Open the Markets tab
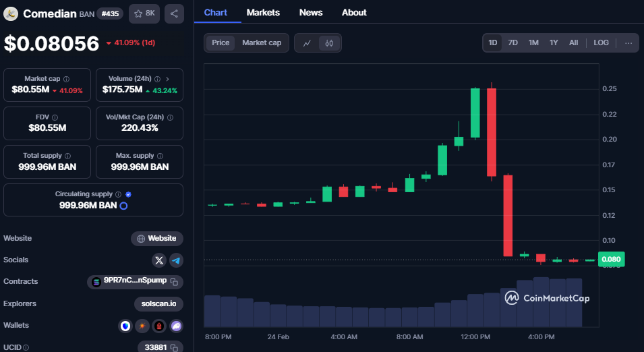The width and height of the screenshot is (644, 352). [x=263, y=12]
